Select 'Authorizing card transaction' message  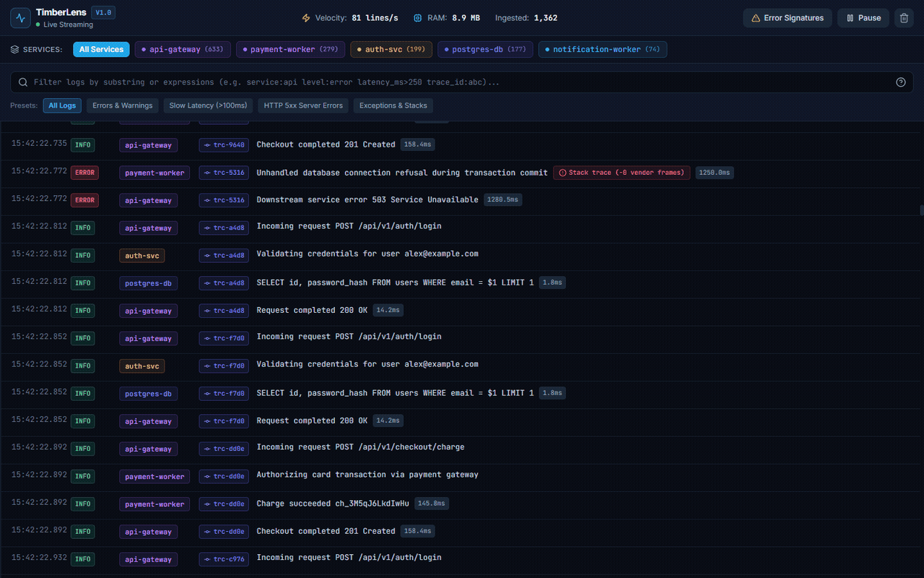click(367, 475)
